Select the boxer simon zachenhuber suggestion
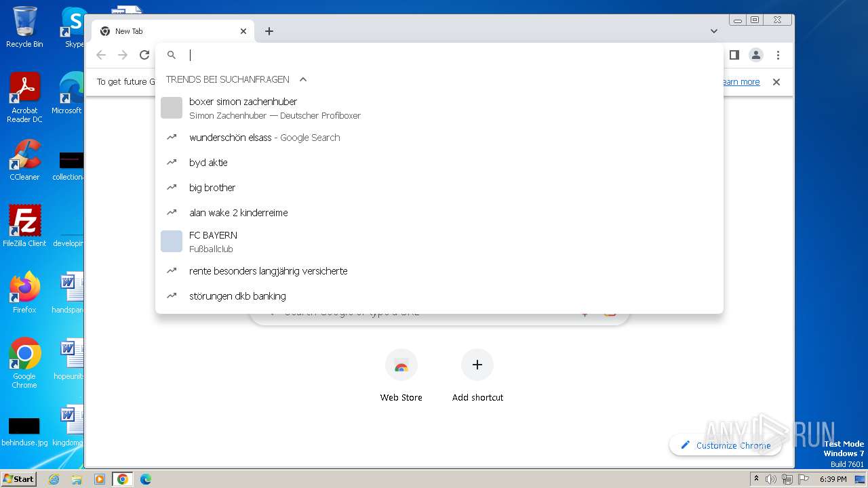 tap(439, 108)
